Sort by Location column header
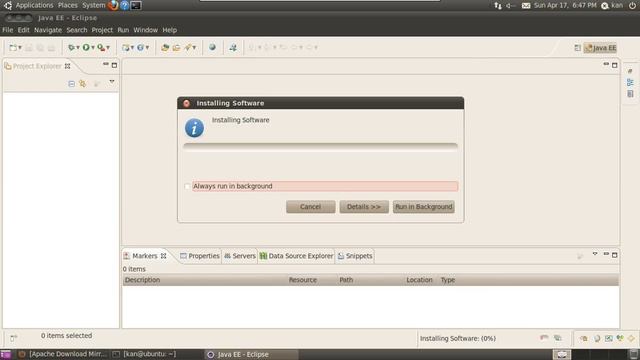 [x=421, y=280]
